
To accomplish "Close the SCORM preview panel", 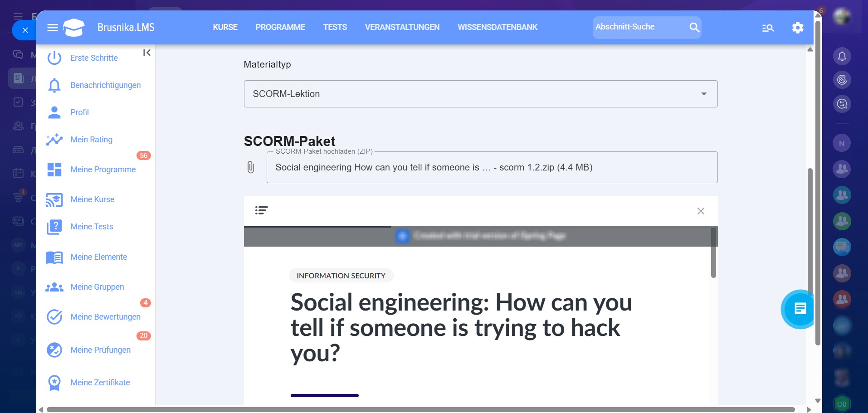I will (701, 211).
